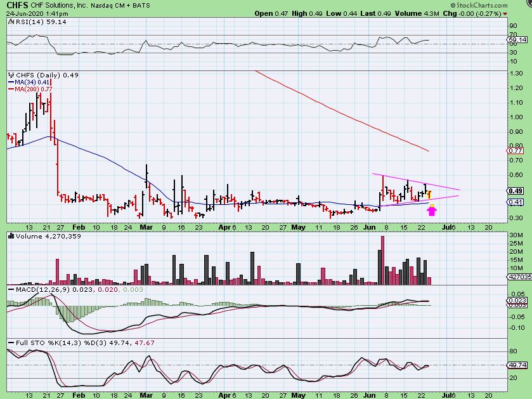Select the 0.41 MA(34) value tag
Screen dimensions: 532x399
516,202
